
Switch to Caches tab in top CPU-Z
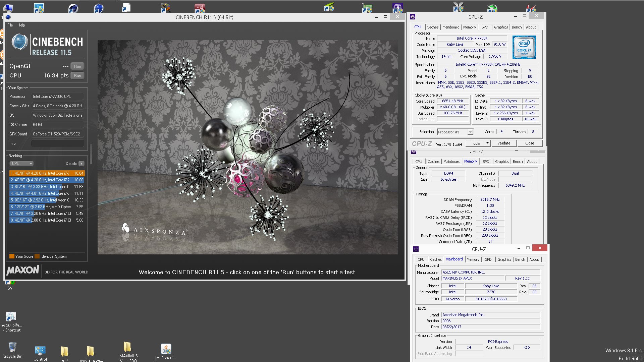(x=432, y=27)
